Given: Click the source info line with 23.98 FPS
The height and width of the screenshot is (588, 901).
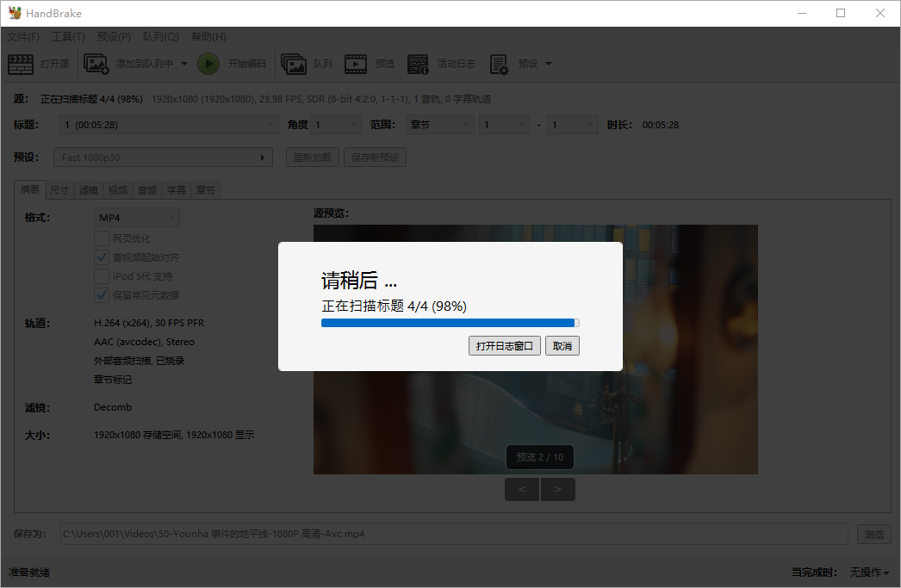Looking at the screenshot, I should point(321,99).
